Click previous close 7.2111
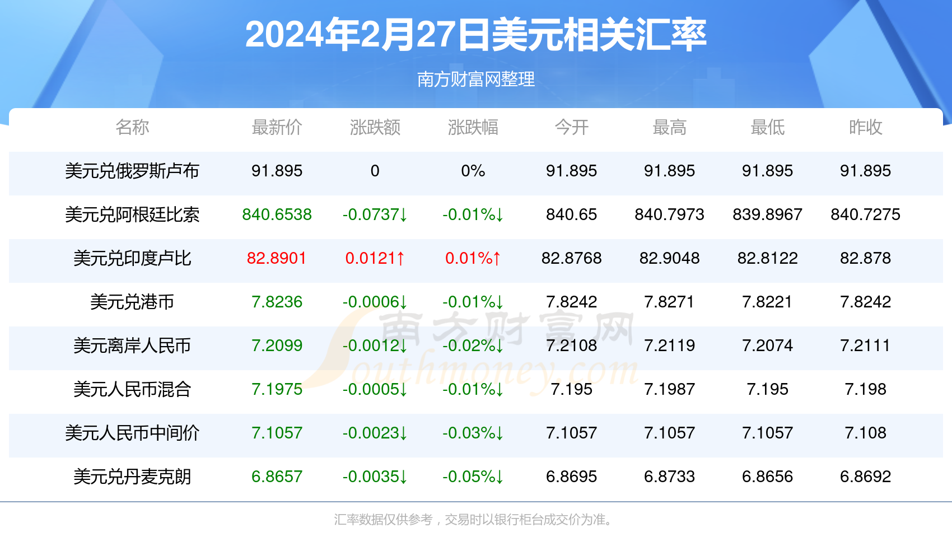The image size is (952, 560). pyautogui.click(x=865, y=346)
